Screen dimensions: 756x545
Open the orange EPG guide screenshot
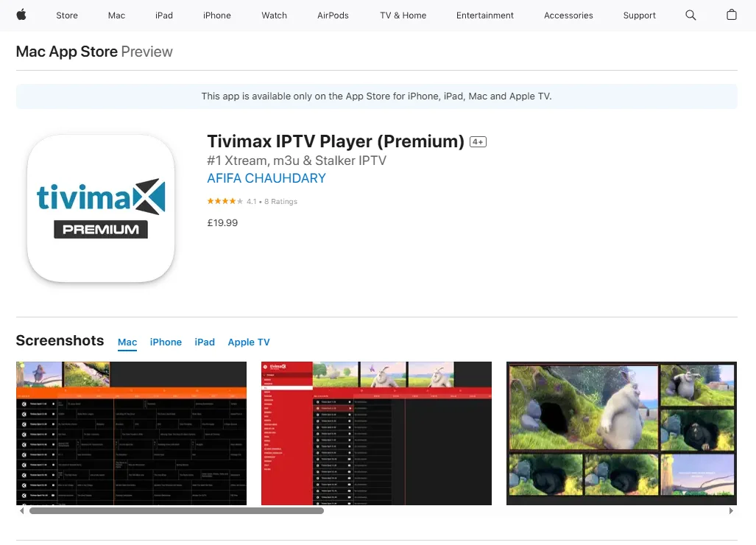[x=131, y=433]
